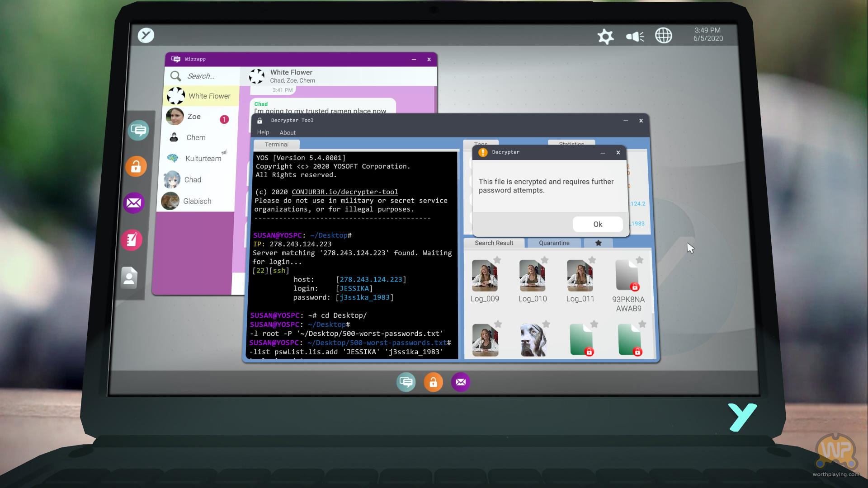Open the orange lock Decrypter sidebar icon

click(136, 167)
